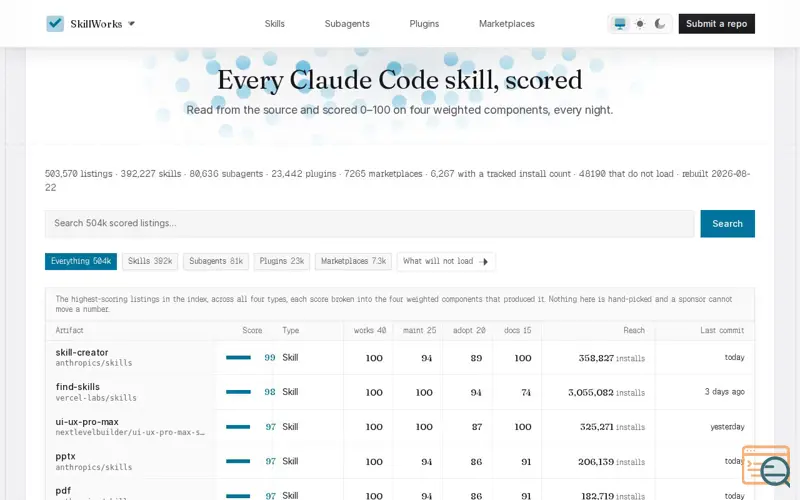Open the skill-creator listing
800x500 pixels.
(82, 353)
